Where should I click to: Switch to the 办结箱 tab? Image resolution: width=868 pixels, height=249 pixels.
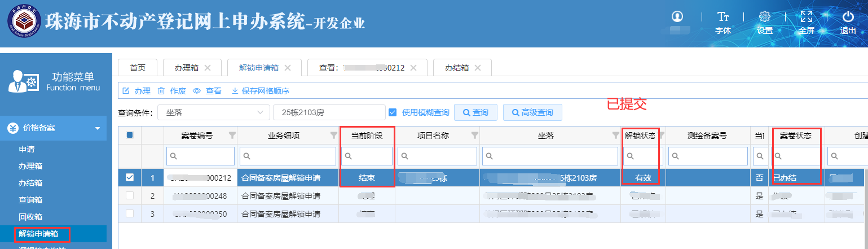tap(462, 68)
